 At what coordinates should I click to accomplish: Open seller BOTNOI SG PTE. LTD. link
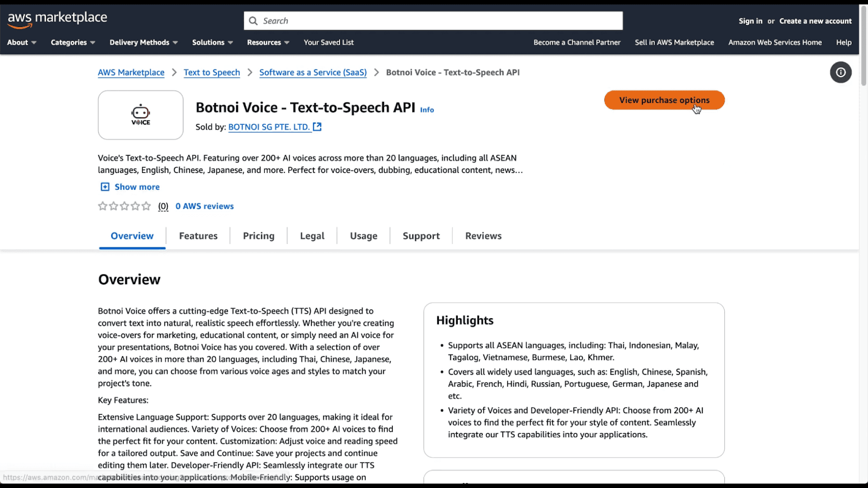point(269,127)
